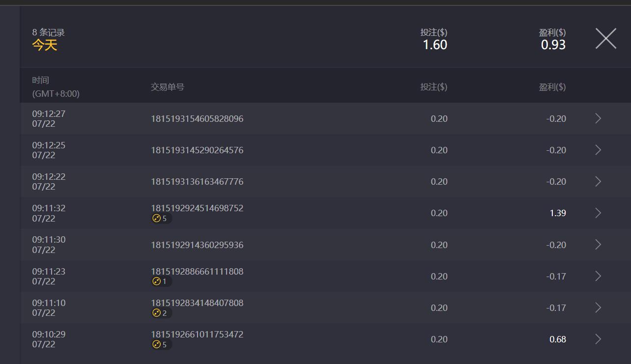The width and height of the screenshot is (631, 364).
Task: Open chevron for the 09:11:10 record
Action: pos(598,308)
